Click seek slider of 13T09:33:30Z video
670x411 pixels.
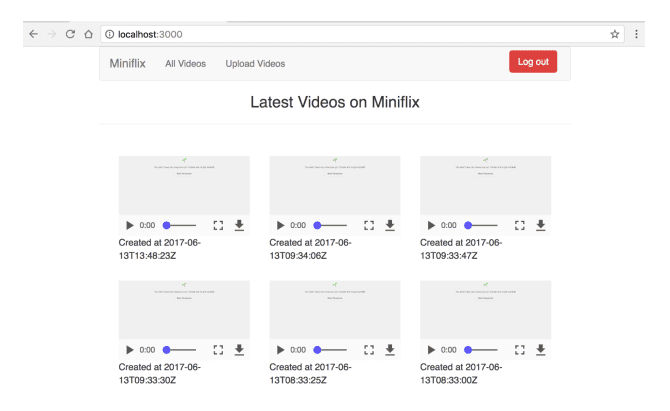(179, 350)
